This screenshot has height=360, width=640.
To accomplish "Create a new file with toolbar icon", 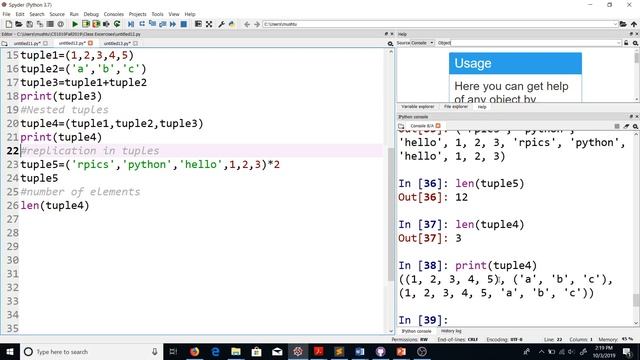I will click(x=9, y=24).
